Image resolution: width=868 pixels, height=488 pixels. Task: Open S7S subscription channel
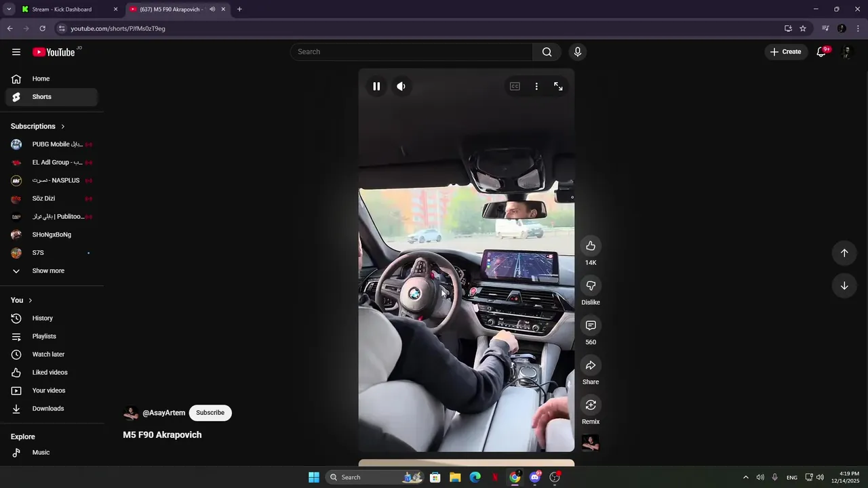[x=52, y=253]
